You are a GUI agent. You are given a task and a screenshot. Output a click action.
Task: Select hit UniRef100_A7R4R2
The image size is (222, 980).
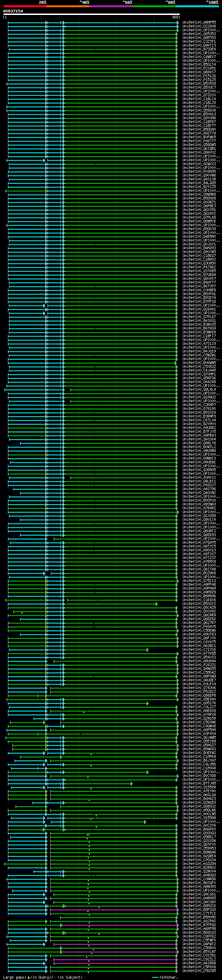[x=199, y=508]
